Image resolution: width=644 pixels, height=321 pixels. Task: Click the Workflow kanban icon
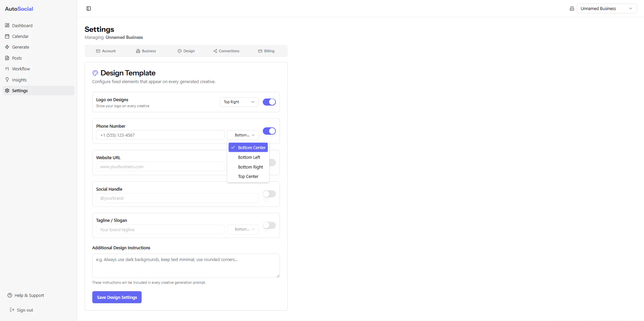tap(7, 69)
